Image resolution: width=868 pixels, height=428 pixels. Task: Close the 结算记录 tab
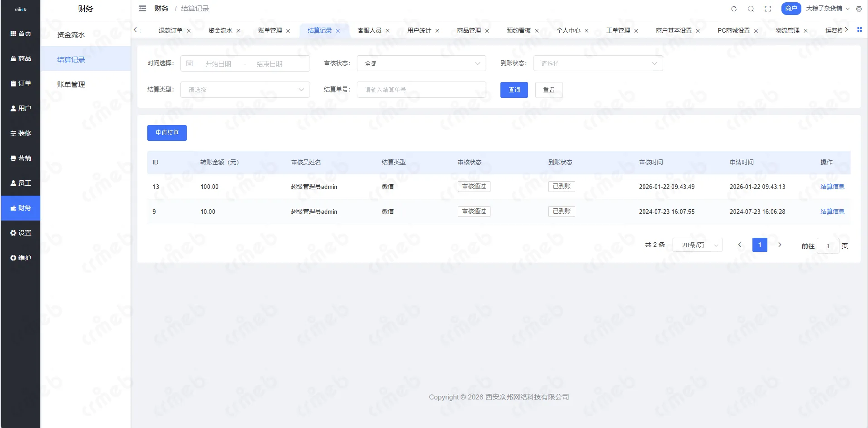point(338,31)
